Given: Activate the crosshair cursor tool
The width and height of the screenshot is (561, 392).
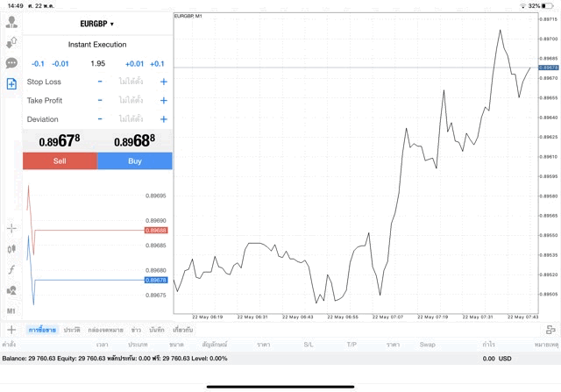Looking at the screenshot, I should pyautogui.click(x=11, y=228).
